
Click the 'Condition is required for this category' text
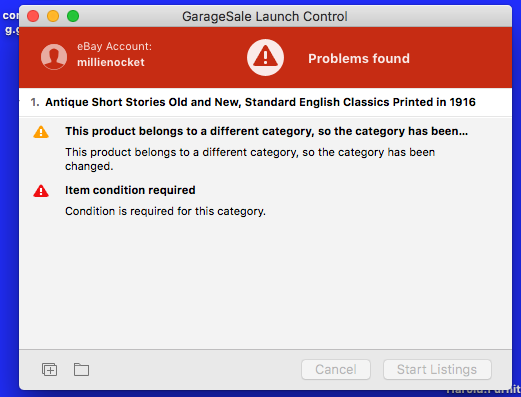(165, 211)
